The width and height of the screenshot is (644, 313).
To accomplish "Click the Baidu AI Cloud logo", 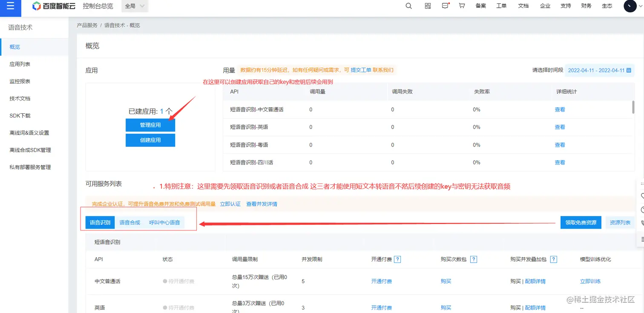I will coord(54,6).
